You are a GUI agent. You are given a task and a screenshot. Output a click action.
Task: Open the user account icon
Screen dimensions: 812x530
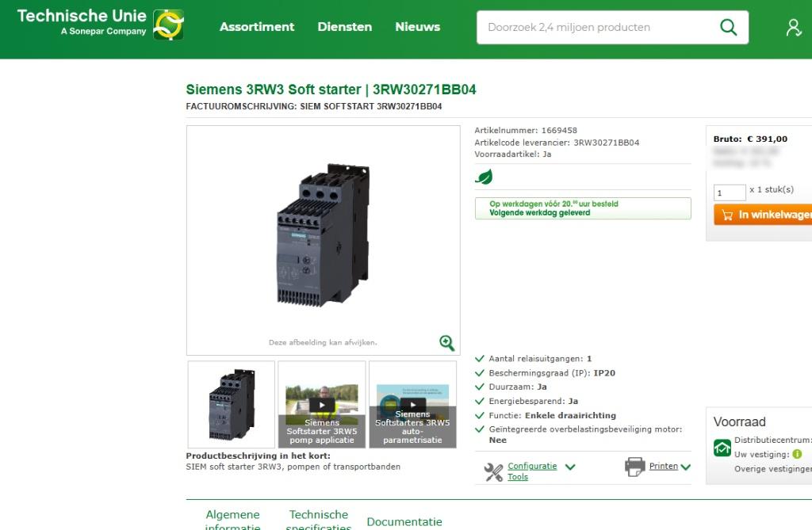793,28
